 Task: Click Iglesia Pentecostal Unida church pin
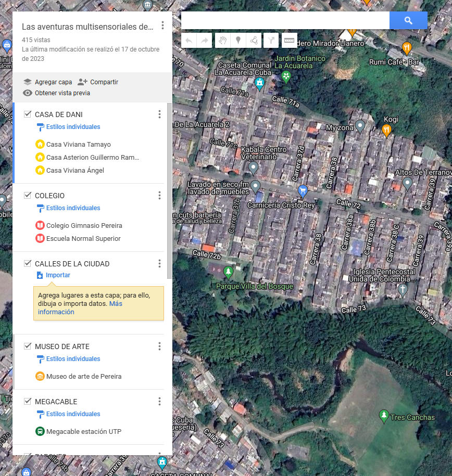403,290
